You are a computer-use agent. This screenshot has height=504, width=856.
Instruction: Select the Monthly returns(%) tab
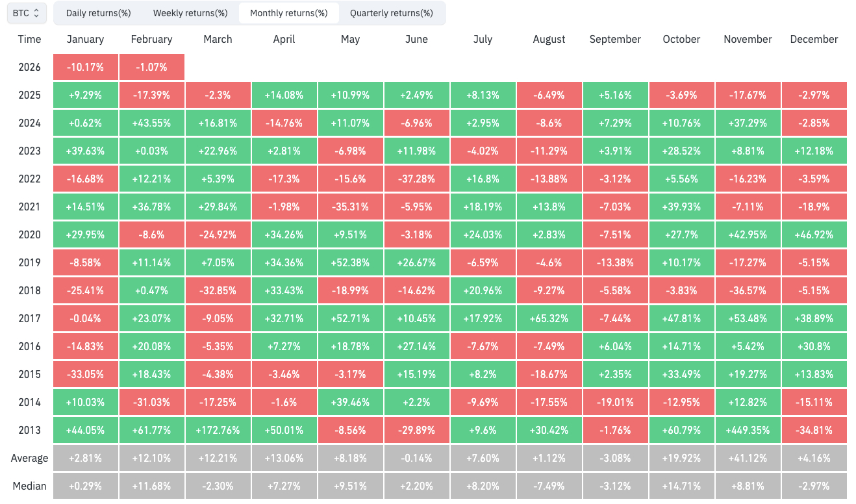coord(289,13)
